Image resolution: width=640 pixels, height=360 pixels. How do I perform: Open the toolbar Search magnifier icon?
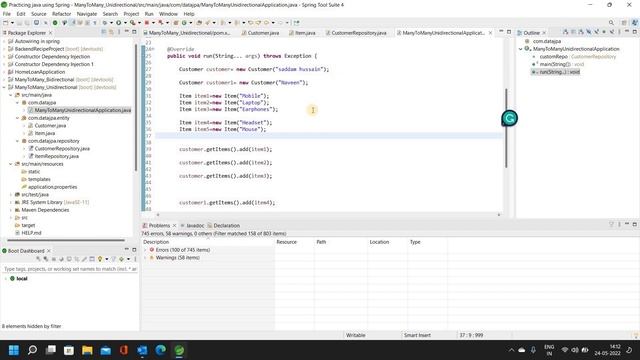click(x=611, y=23)
